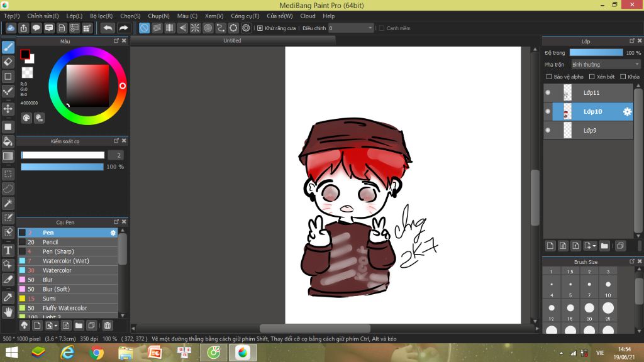Open the Điều chỉnh correction dropdown

click(x=351, y=28)
